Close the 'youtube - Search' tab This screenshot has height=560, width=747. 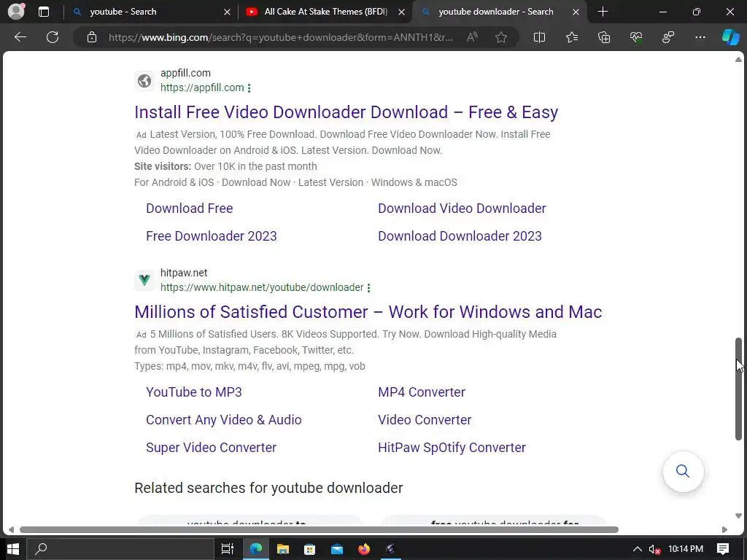pyautogui.click(x=228, y=12)
